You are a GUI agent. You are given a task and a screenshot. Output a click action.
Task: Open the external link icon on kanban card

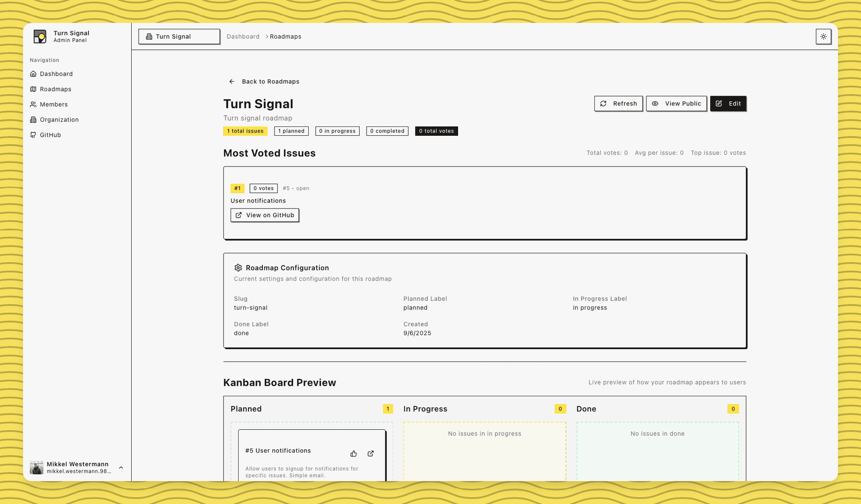click(x=370, y=453)
